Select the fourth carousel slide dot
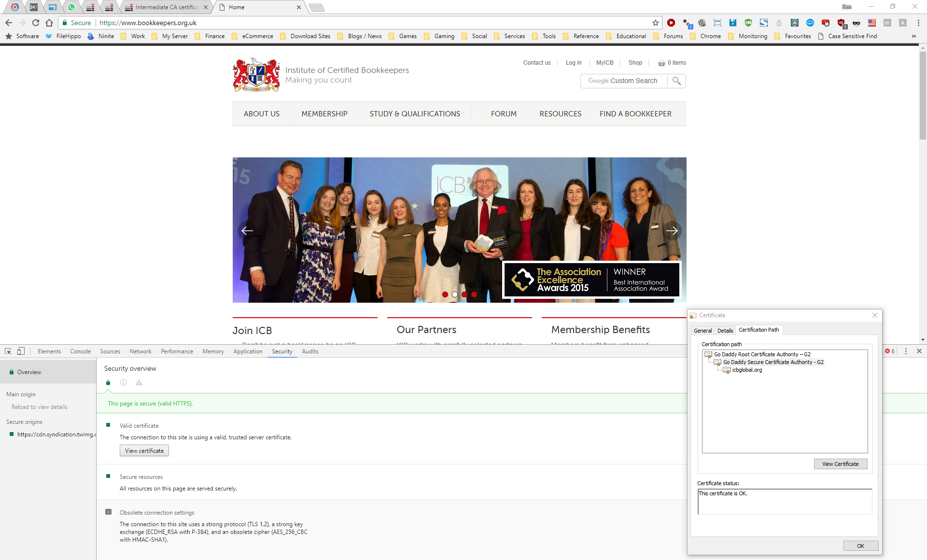 click(474, 294)
